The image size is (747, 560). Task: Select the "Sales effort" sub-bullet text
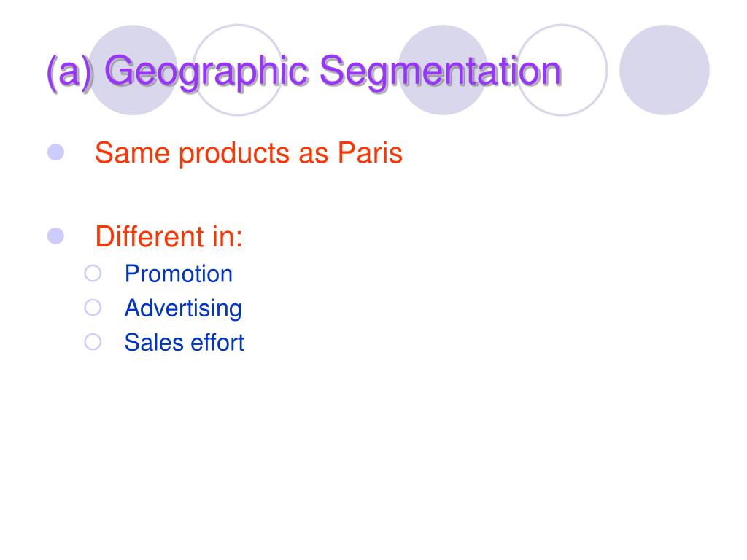click(184, 343)
